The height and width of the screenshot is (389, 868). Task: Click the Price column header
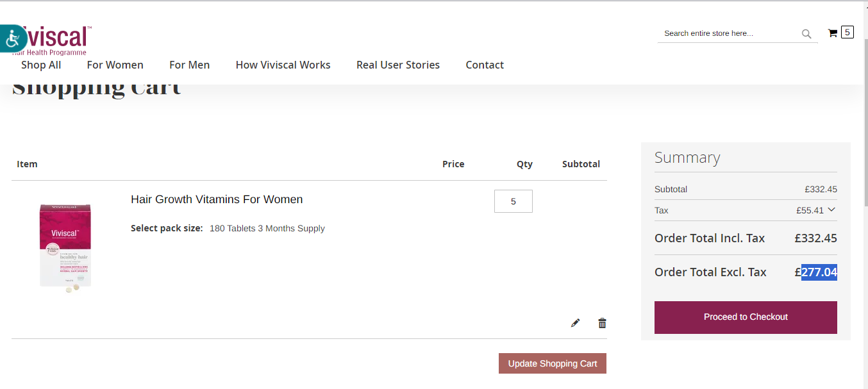453,164
